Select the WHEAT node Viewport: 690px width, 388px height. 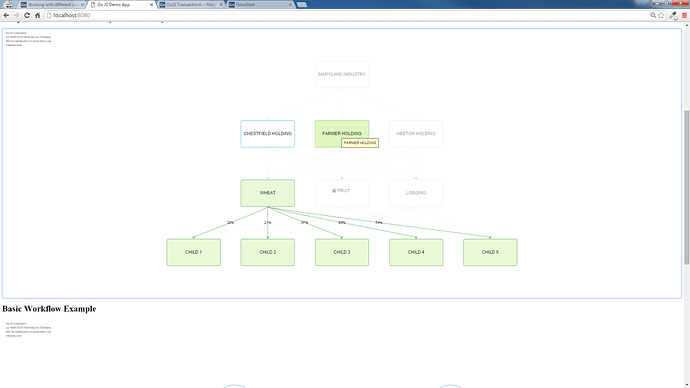268,193
